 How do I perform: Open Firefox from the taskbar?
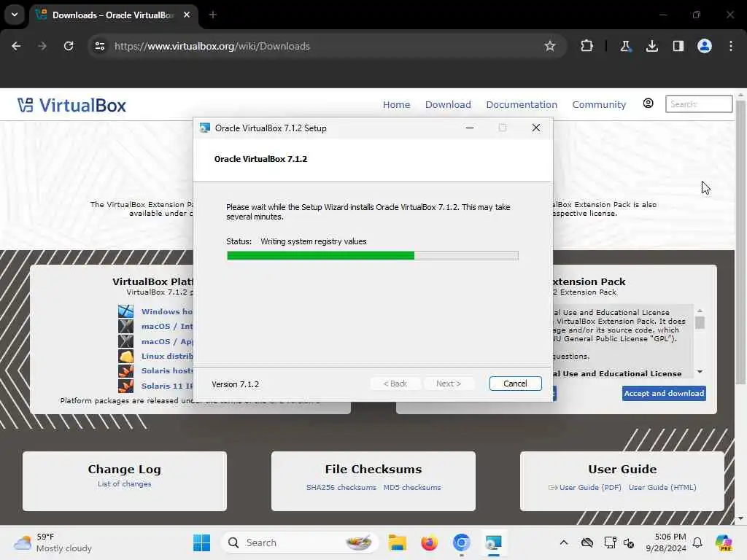tap(429, 542)
